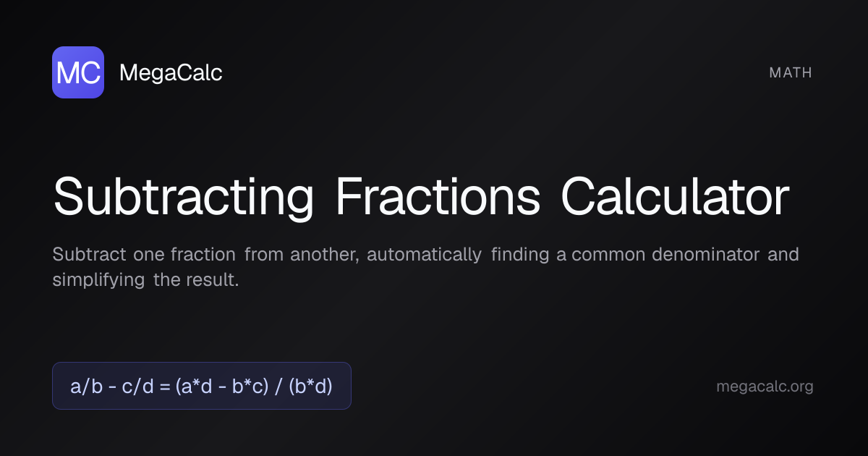Click the Subtracting Fractions Calculator heading

tap(421, 197)
